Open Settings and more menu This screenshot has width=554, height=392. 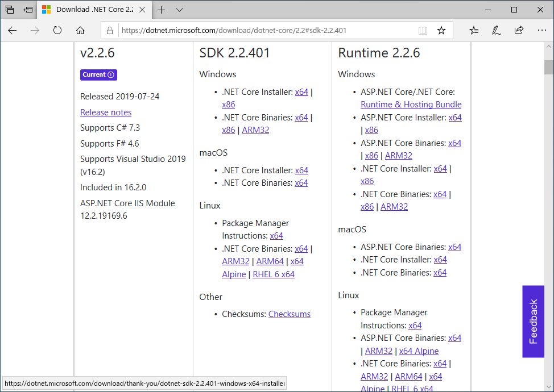(x=541, y=31)
